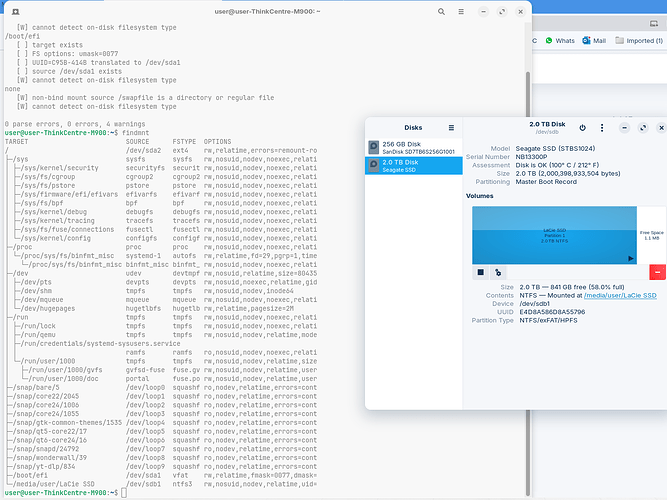This screenshot has width=667, height=500.
Task: Delete selected partition with red minus button
Action: [x=657, y=272]
